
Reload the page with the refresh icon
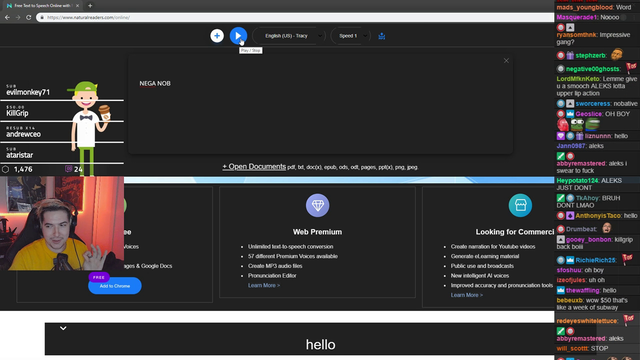(29, 18)
